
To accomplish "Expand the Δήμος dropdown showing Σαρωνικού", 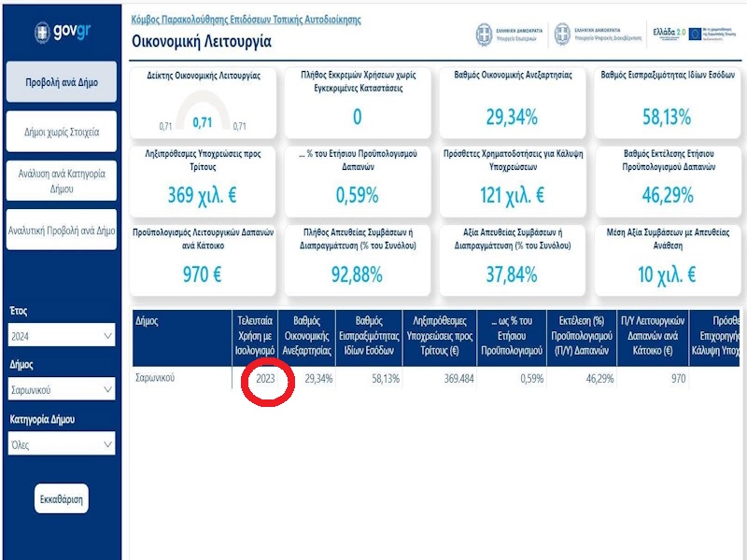I will tap(61, 390).
